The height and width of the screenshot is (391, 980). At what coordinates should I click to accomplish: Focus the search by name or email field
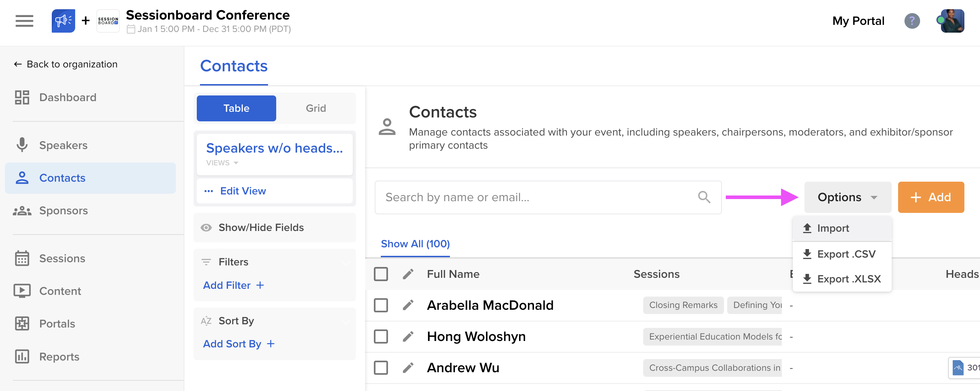[533, 197]
